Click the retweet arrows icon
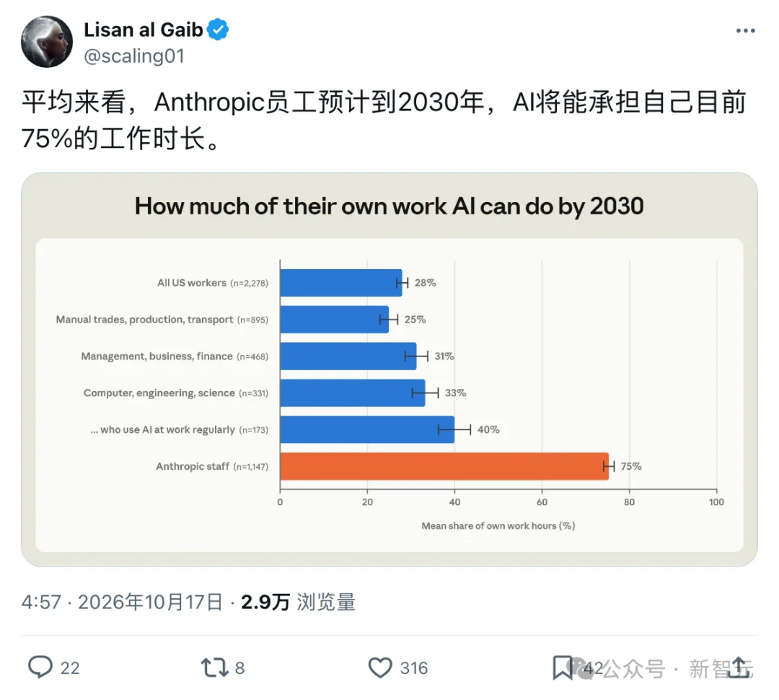The height and width of the screenshot is (700, 779). [215, 668]
